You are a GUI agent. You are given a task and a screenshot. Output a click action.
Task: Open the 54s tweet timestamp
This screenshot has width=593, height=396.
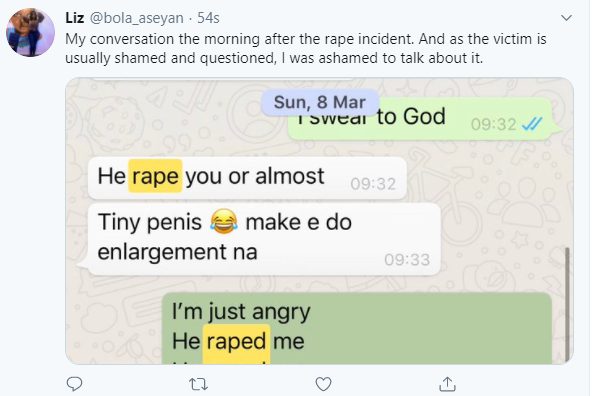(208, 18)
